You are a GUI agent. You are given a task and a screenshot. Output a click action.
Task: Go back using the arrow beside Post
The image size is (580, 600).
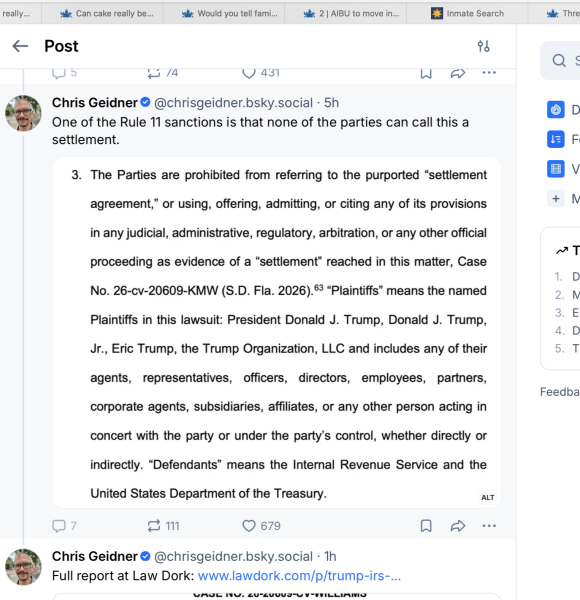(x=20, y=46)
